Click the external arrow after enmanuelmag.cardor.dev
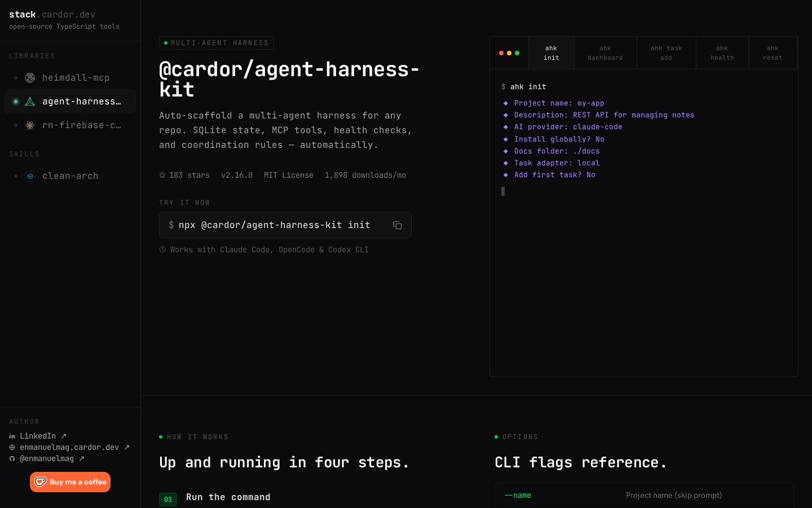This screenshot has height=508, width=812. tap(127, 447)
